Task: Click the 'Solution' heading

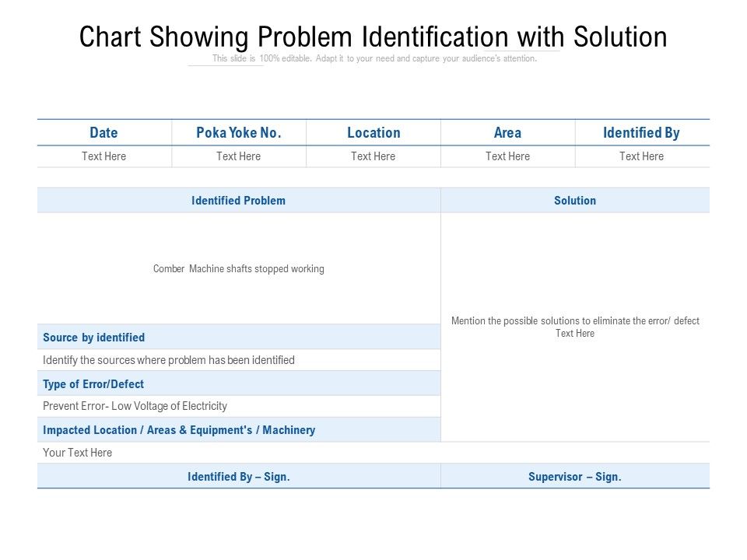Action: (x=575, y=201)
